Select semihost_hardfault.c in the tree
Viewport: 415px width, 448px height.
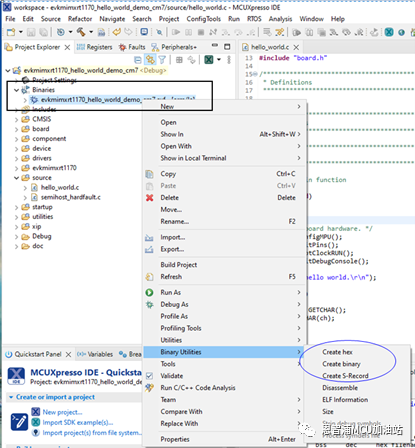(x=71, y=197)
